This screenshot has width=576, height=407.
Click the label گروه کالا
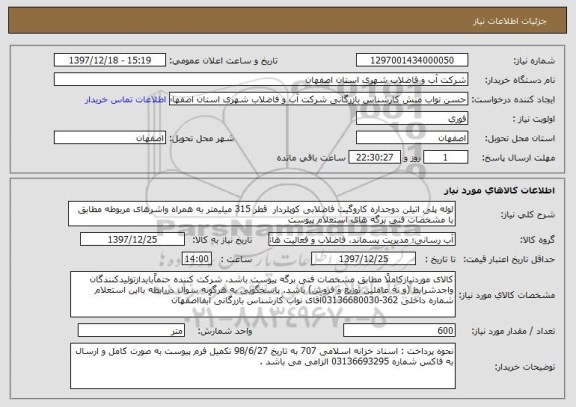pos(537,240)
